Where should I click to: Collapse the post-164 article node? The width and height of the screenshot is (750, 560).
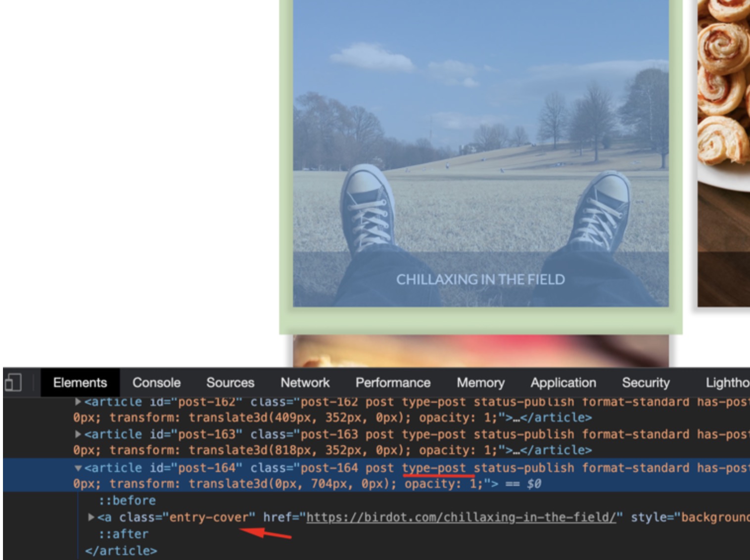click(x=78, y=467)
